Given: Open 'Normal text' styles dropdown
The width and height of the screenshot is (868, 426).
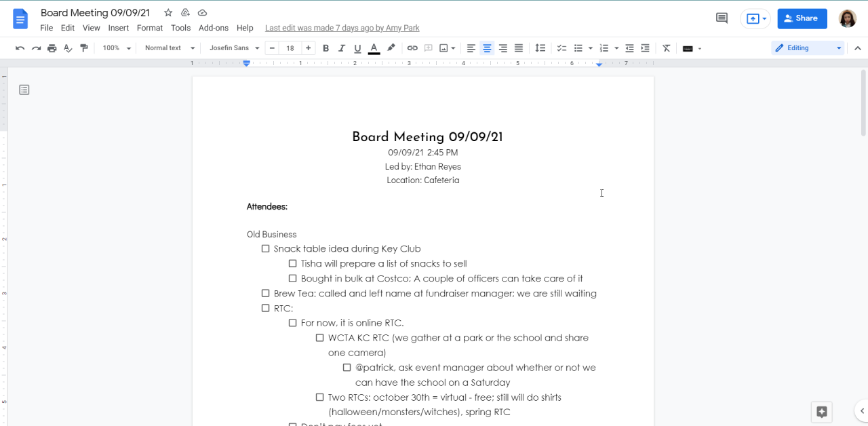Looking at the screenshot, I should 170,48.
